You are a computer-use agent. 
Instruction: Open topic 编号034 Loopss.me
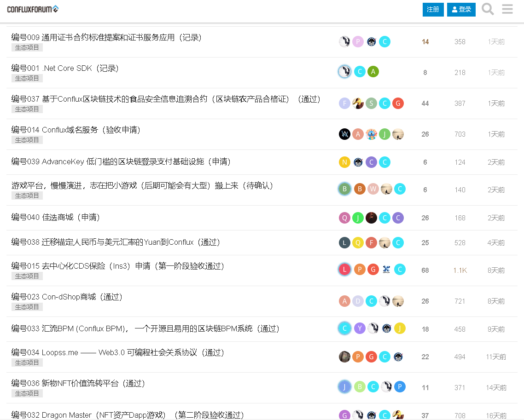click(x=117, y=353)
